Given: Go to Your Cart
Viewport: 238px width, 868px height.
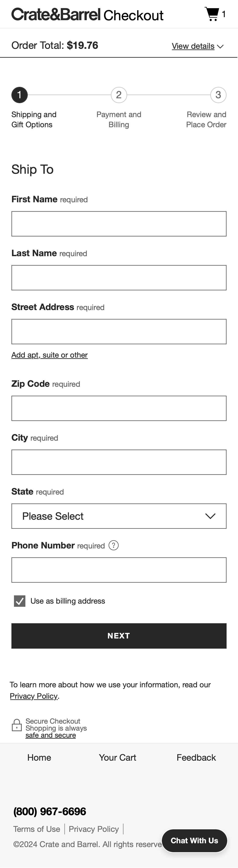Looking at the screenshot, I should pos(117,757).
